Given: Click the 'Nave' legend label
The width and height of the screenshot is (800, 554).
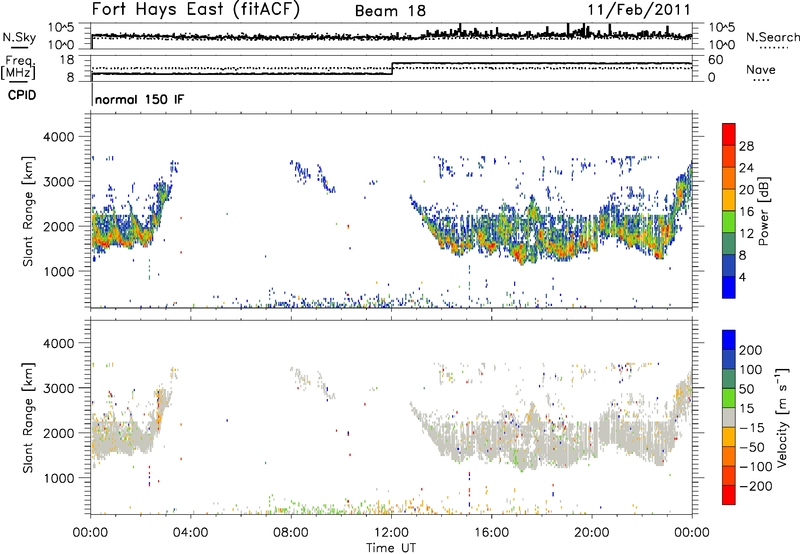Looking at the screenshot, I should pyautogui.click(x=761, y=69).
